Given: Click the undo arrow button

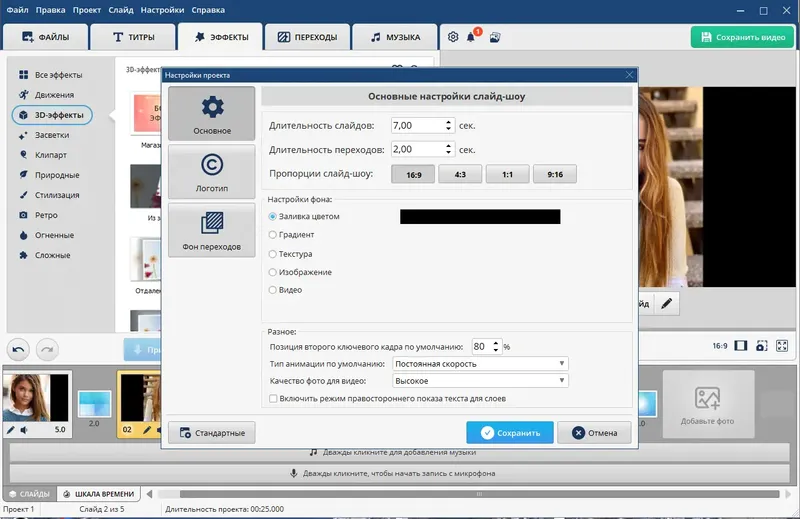Looking at the screenshot, I should pyautogui.click(x=18, y=350).
